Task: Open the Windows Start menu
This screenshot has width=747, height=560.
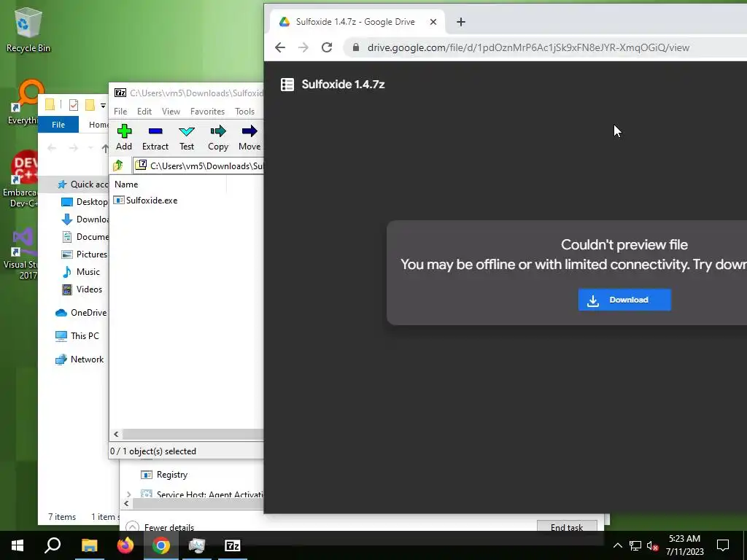Action: (18, 545)
